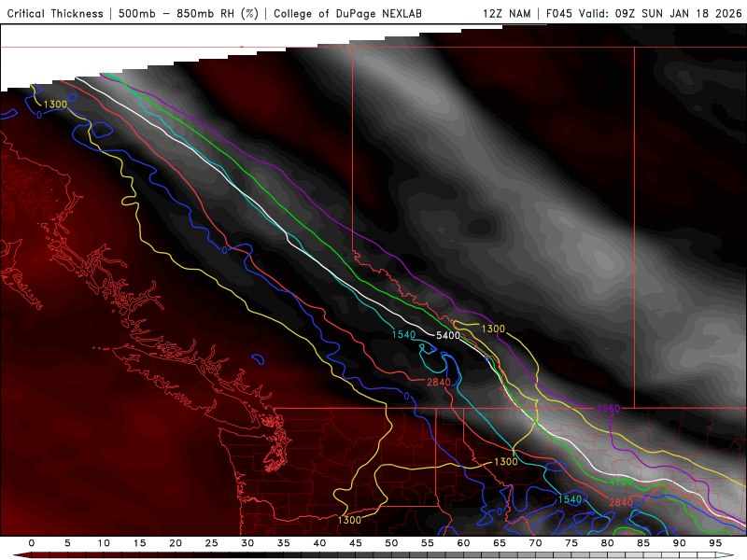Click the 50 tick label on the color bar
The width and height of the screenshot is (747, 560).
(x=391, y=543)
